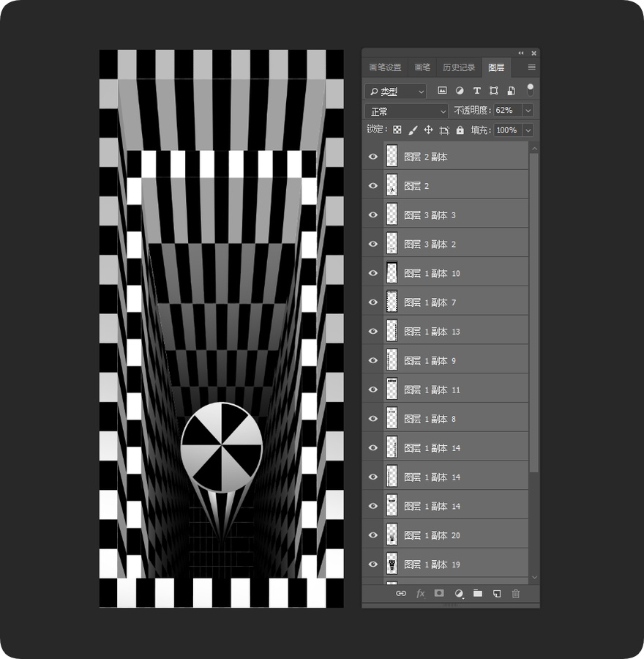
Task: Close the layers panel group
Action: tap(534, 53)
